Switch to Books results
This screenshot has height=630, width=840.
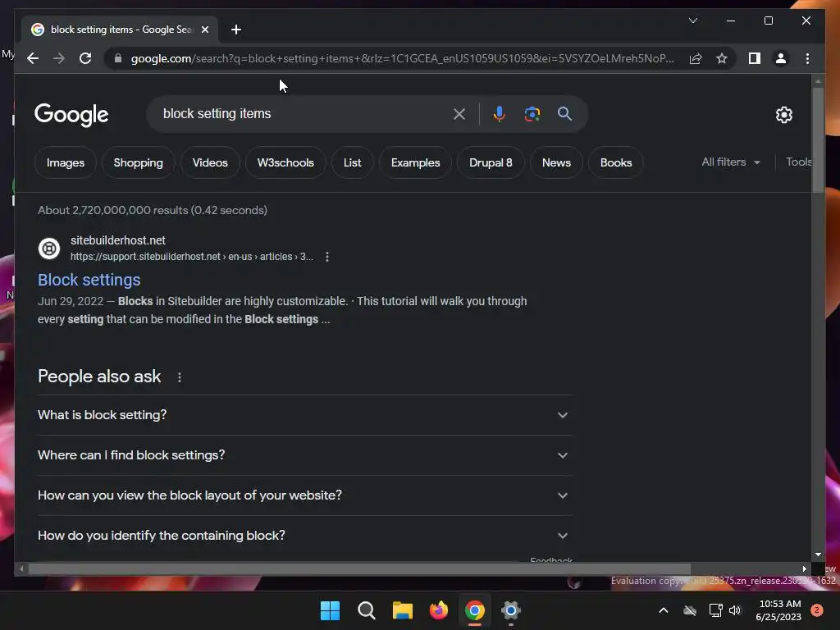(x=615, y=162)
